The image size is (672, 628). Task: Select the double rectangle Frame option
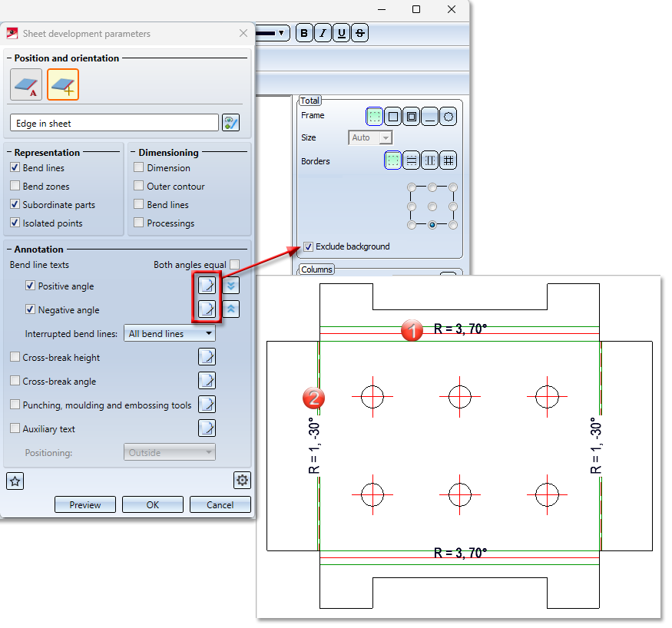(412, 117)
